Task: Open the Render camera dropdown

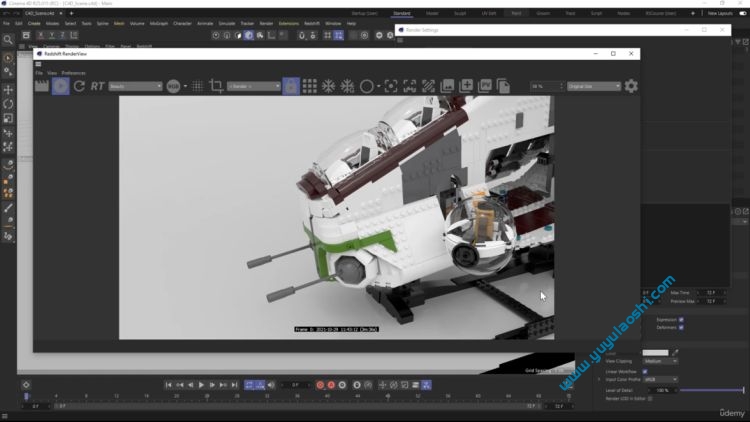Action: (x=254, y=86)
